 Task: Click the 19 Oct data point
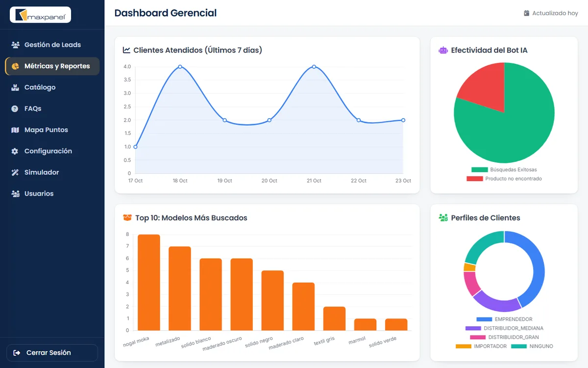tap(224, 120)
